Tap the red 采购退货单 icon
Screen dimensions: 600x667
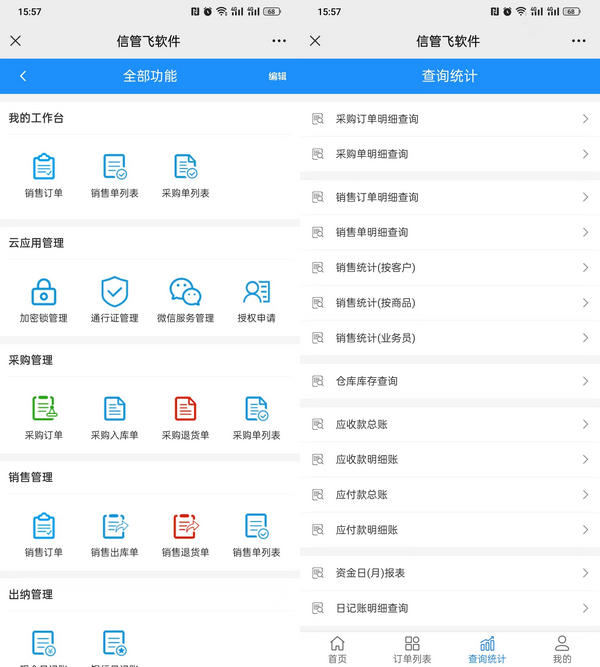[185, 409]
